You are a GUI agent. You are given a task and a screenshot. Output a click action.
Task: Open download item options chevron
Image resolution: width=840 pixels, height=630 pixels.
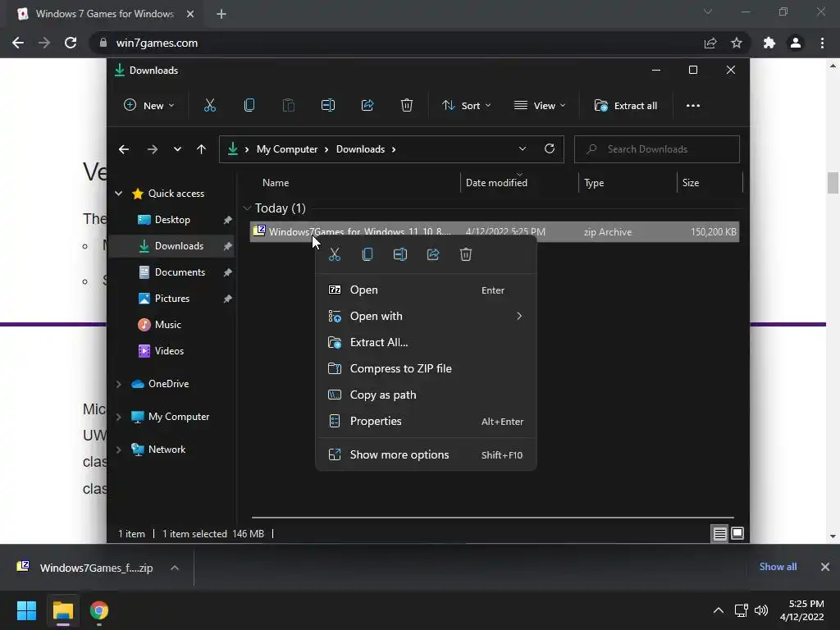pyautogui.click(x=175, y=568)
